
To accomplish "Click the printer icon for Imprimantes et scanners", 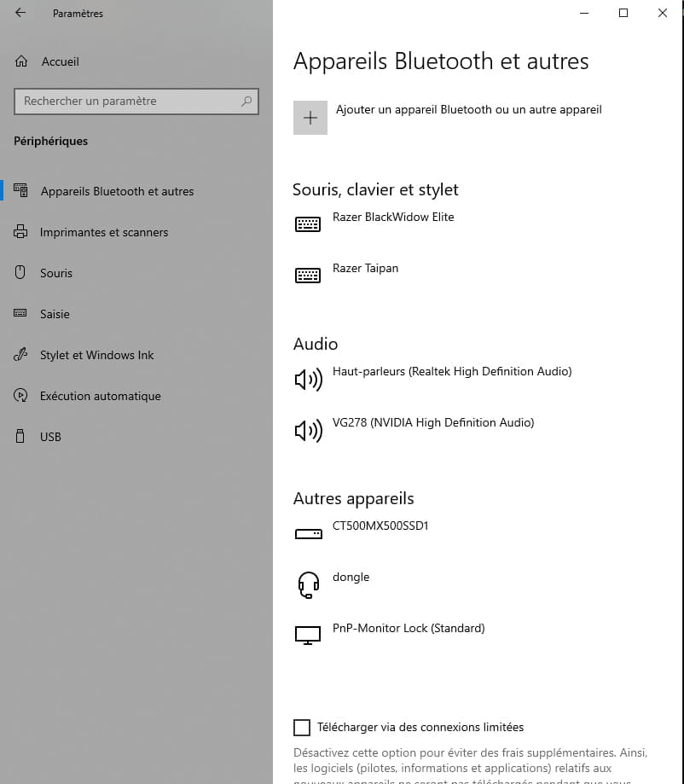I will [x=20, y=231].
